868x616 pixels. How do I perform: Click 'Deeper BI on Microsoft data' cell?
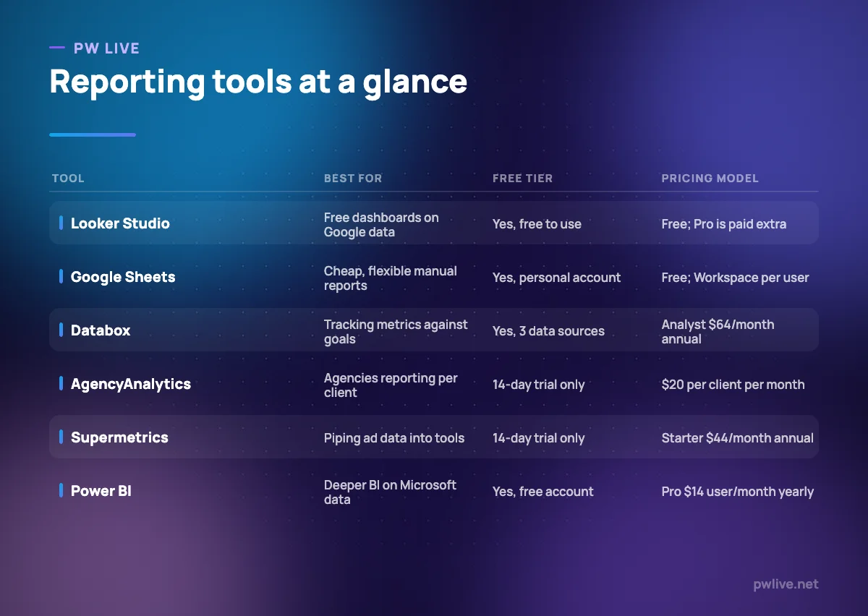pos(390,492)
